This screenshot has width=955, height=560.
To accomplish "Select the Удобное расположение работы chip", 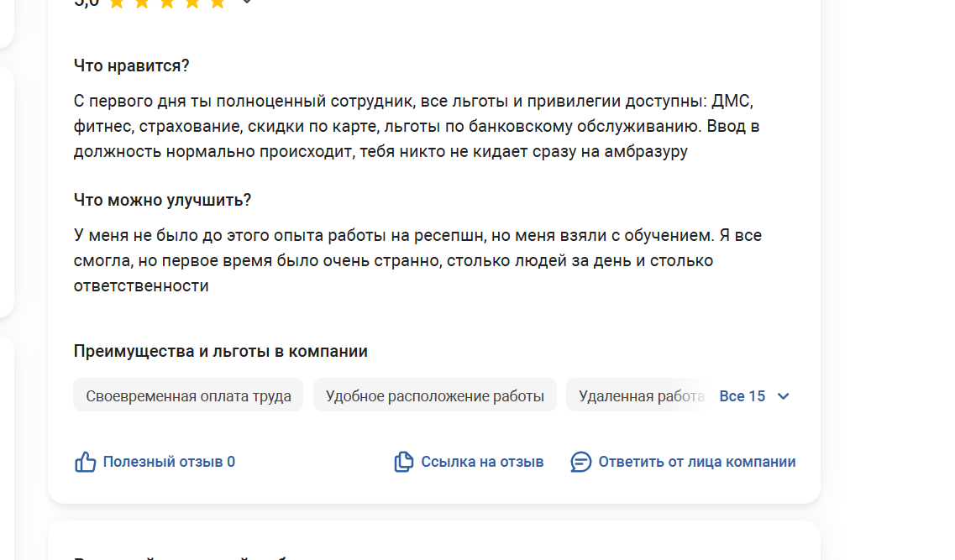I will click(x=435, y=395).
